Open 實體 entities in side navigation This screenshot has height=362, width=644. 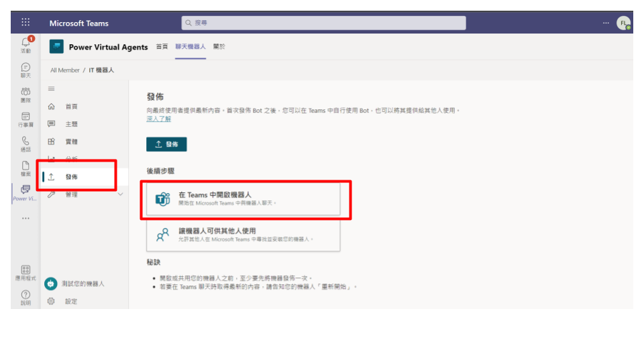[71, 141]
